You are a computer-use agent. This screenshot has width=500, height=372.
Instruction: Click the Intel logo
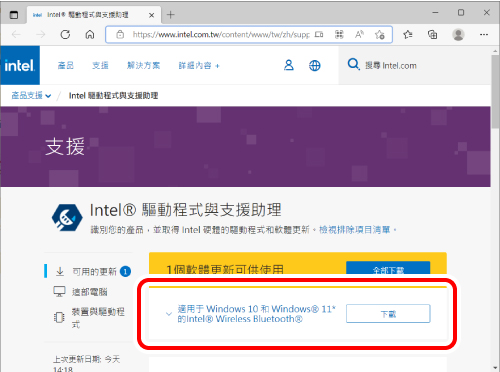pos(20,65)
